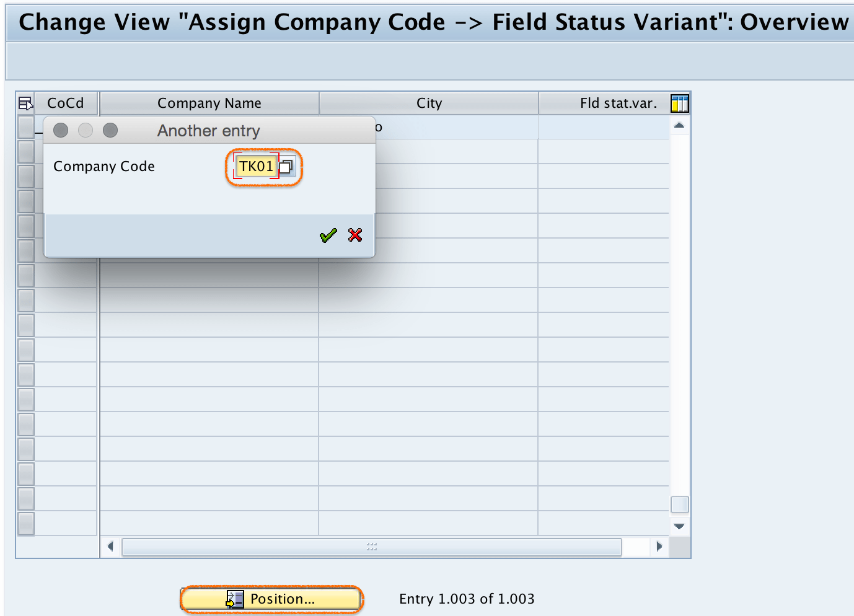This screenshot has height=616, width=854.
Task: Select the City column header
Action: pyautogui.click(x=428, y=103)
